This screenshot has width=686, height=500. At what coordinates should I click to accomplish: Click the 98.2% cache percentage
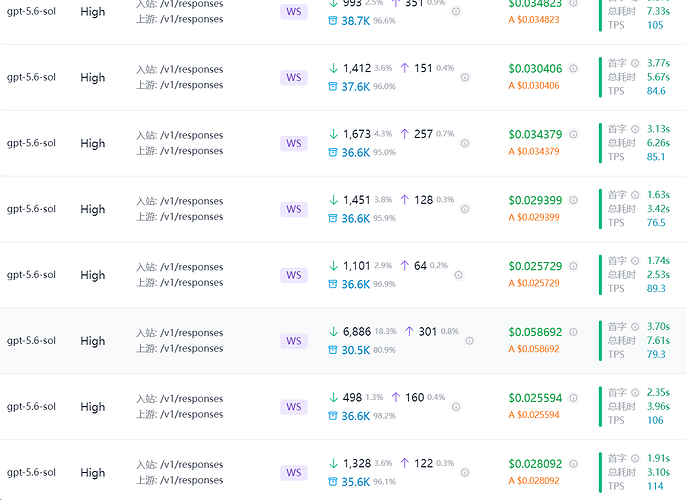coord(384,416)
